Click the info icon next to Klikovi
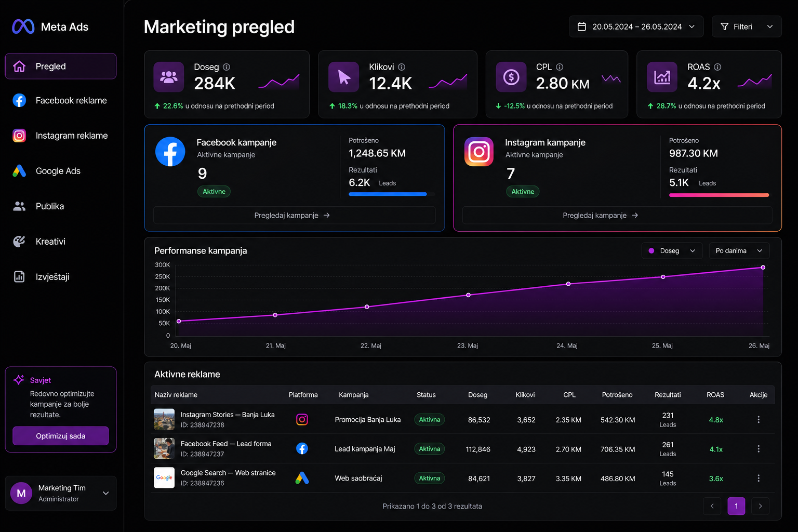This screenshot has height=532, width=798. (402, 67)
